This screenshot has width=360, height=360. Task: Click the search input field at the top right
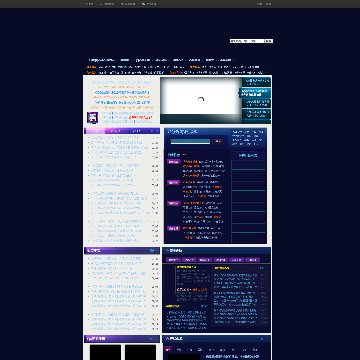click(x=247, y=41)
